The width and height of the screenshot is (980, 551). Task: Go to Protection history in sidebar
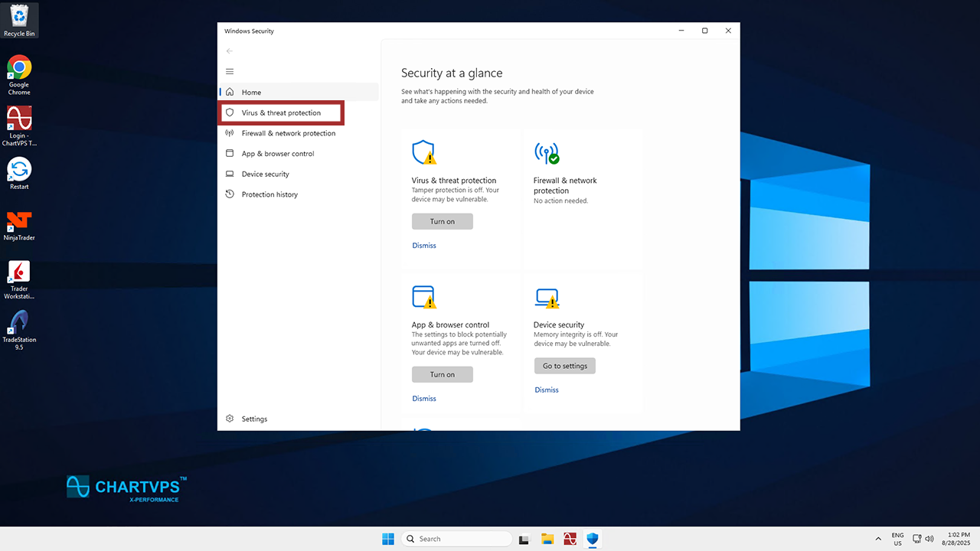click(x=269, y=194)
